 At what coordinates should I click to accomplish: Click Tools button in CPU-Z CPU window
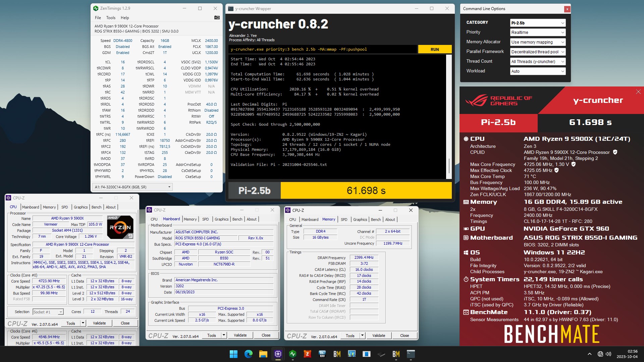[71, 323]
